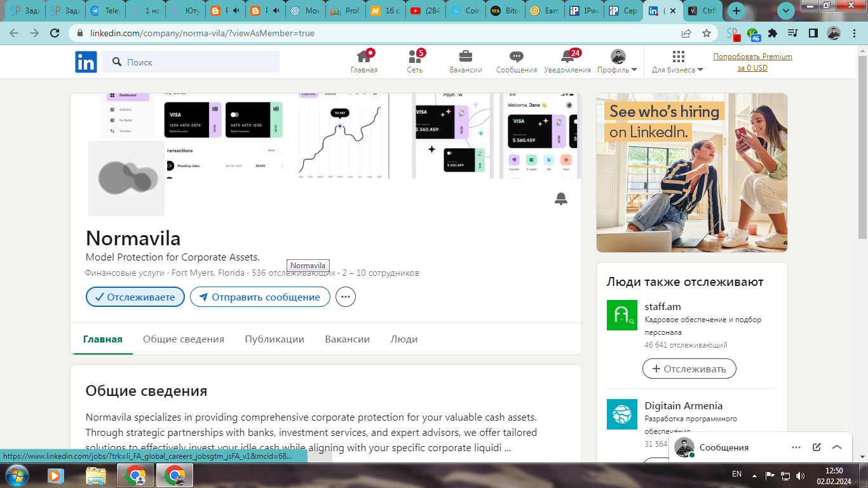Switch to the Люди tab
This screenshot has height=488, width=868.
pos(404,339)
